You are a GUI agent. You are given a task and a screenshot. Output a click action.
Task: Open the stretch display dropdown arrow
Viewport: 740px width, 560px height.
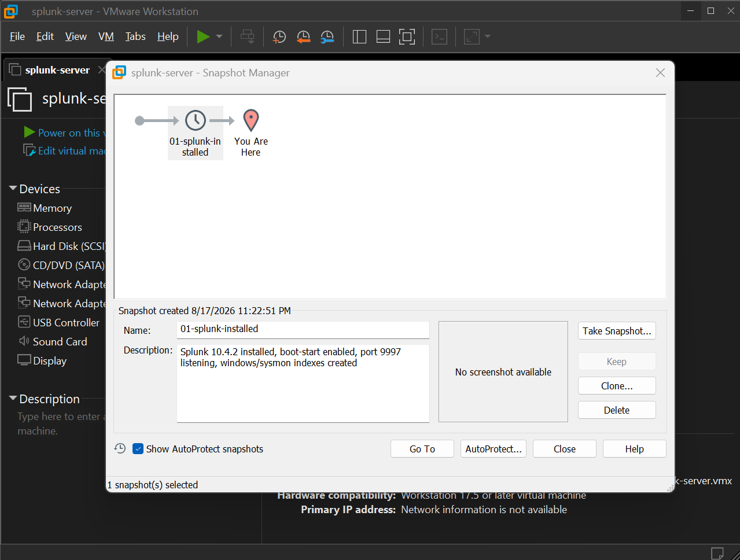(488, 36)
